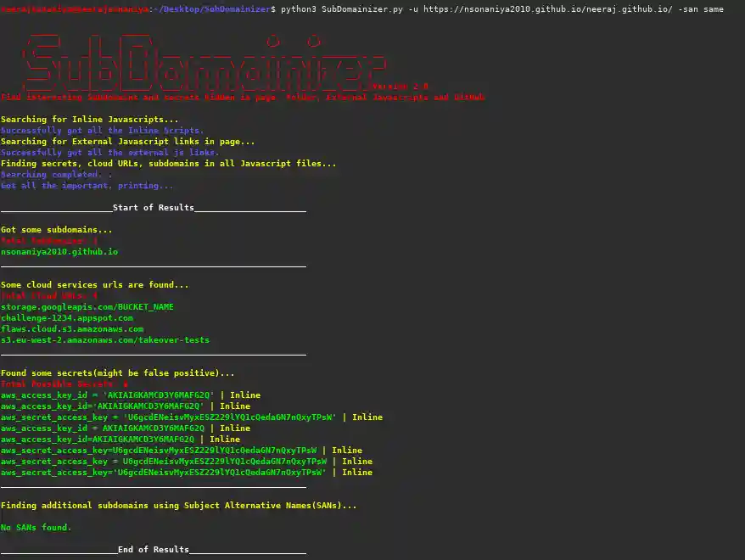
Task: Click last secret line, aws_secret_access_key='U6gcd…' quoted
Action: coord(187,472)
